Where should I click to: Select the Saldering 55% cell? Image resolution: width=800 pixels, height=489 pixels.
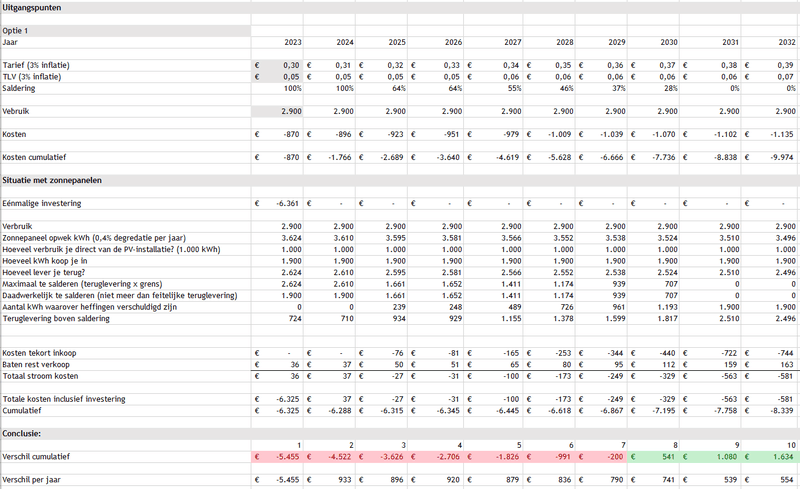493,88
